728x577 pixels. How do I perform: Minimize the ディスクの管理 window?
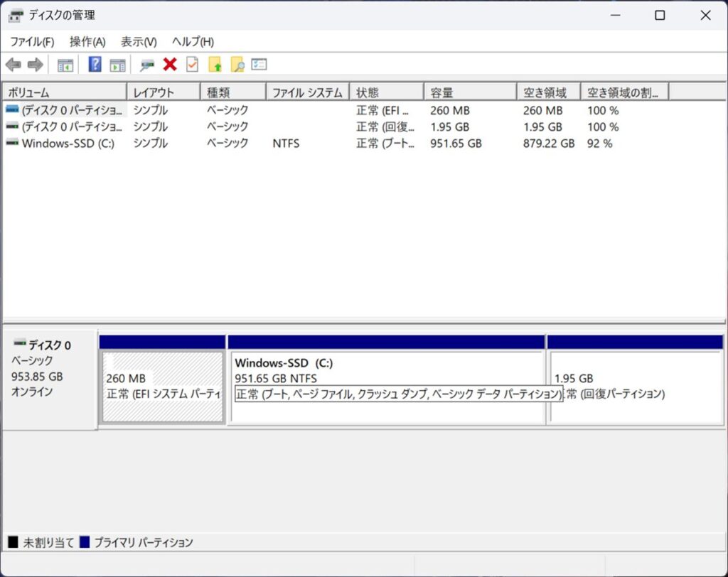click(616, 16)
